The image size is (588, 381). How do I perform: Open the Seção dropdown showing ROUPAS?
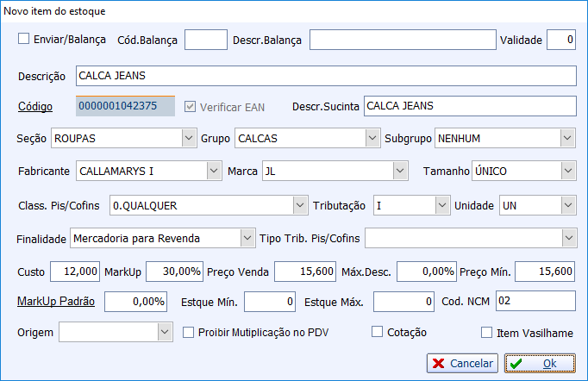point(189,138)
